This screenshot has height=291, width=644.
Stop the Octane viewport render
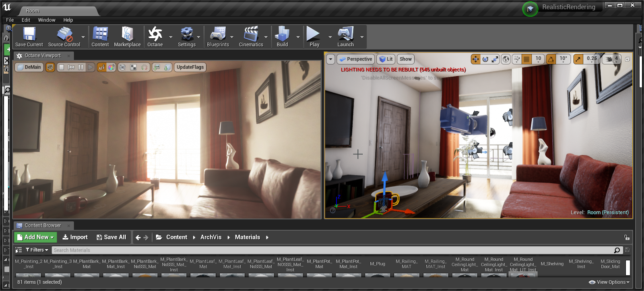(61, 67)
